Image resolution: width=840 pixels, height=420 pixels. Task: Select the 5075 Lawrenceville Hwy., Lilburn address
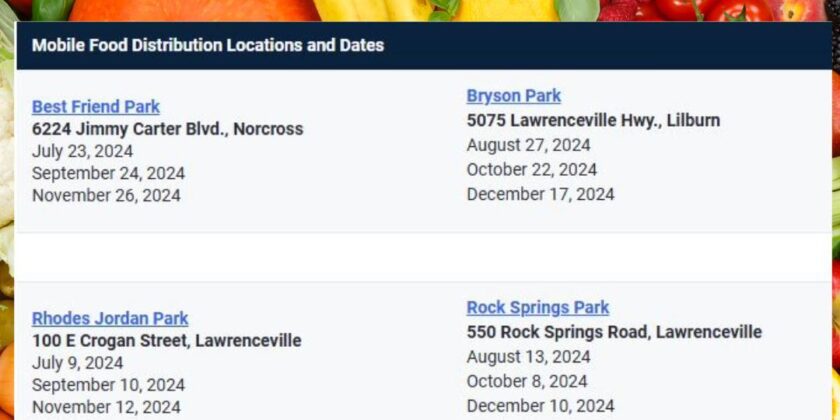click(x=593, y=121)
